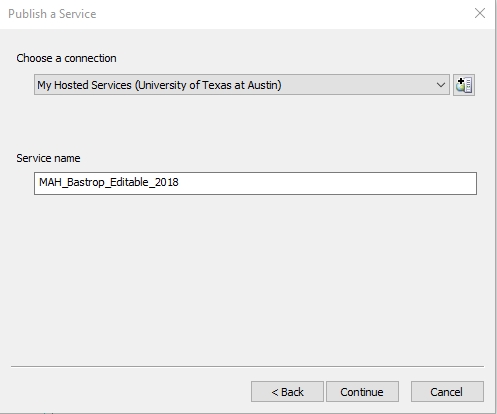Click the 'Service name' label
This screenshot has height=414, width=497.
48,158
